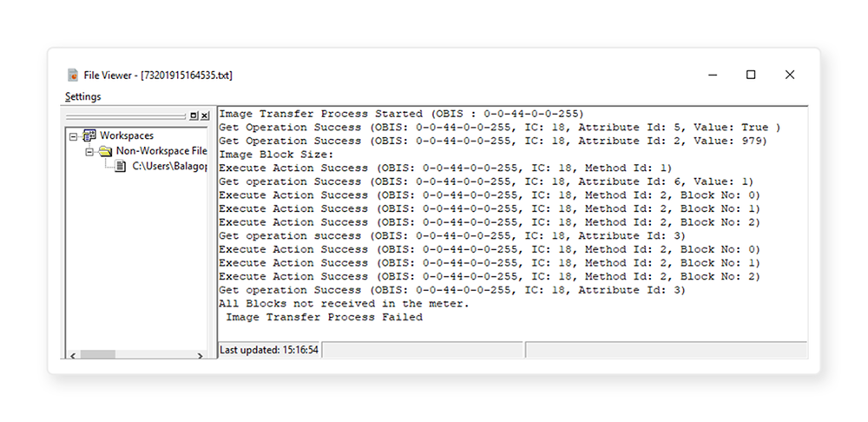
Task: Click the text file document icon in tree
Action: (121, 166)
